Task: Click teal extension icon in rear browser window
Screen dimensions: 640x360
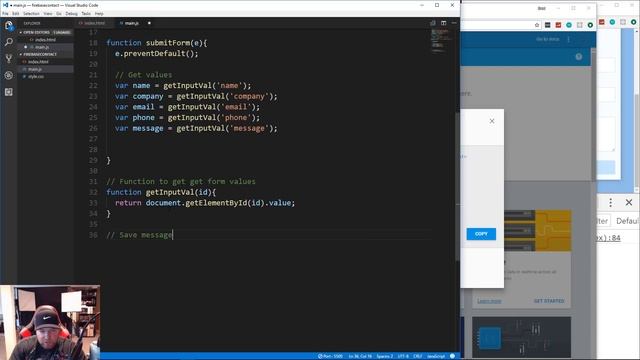Action: [612, 22]
